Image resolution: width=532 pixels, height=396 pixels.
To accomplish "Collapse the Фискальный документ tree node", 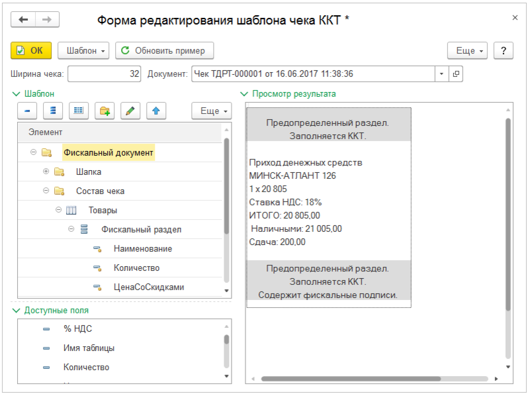I will click(x=33, y=152).
